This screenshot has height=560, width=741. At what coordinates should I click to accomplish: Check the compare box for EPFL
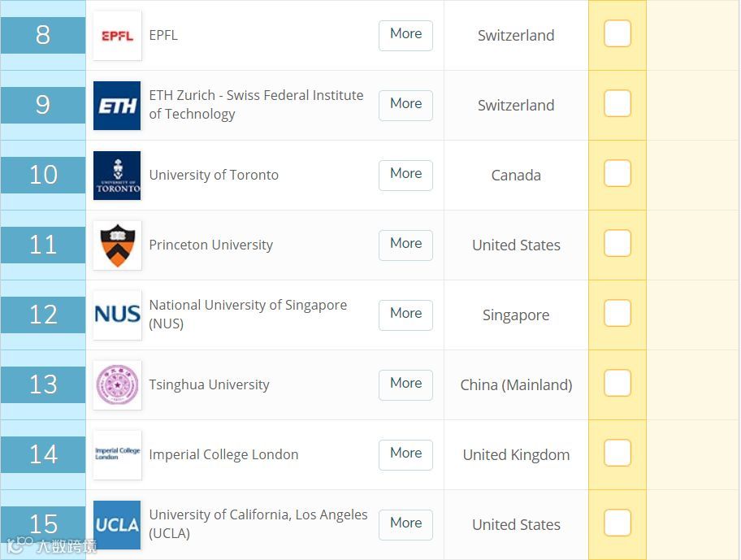point(617,34)
